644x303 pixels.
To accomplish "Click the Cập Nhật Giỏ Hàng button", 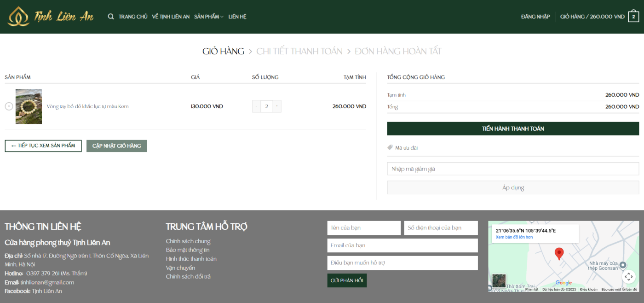I will (117, 146).
